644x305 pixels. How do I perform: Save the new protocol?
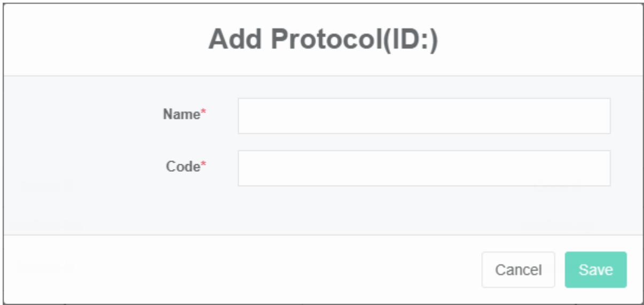point(595,270)
